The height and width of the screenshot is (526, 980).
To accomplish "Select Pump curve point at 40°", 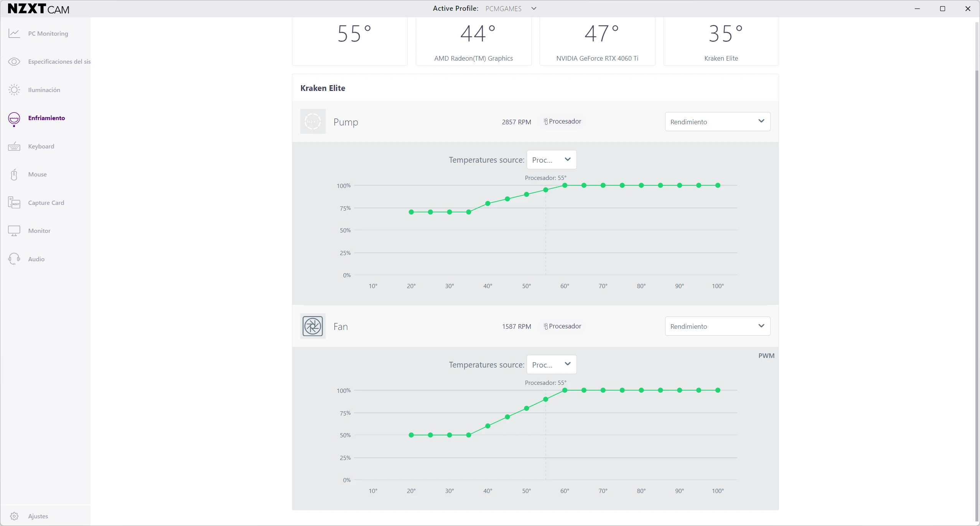I will click(x=488, y=203).
